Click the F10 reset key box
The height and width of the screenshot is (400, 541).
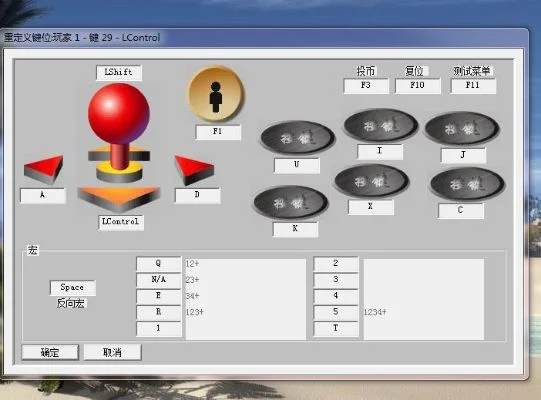(x=417, y=86)
